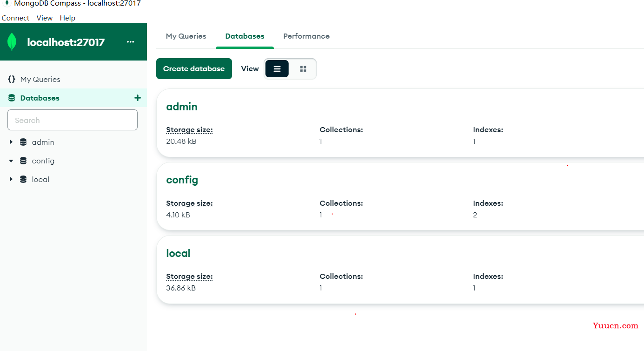Click the admin database icon in tree
The width and height of the screenshot is (644, 351).
coord(23,142)
